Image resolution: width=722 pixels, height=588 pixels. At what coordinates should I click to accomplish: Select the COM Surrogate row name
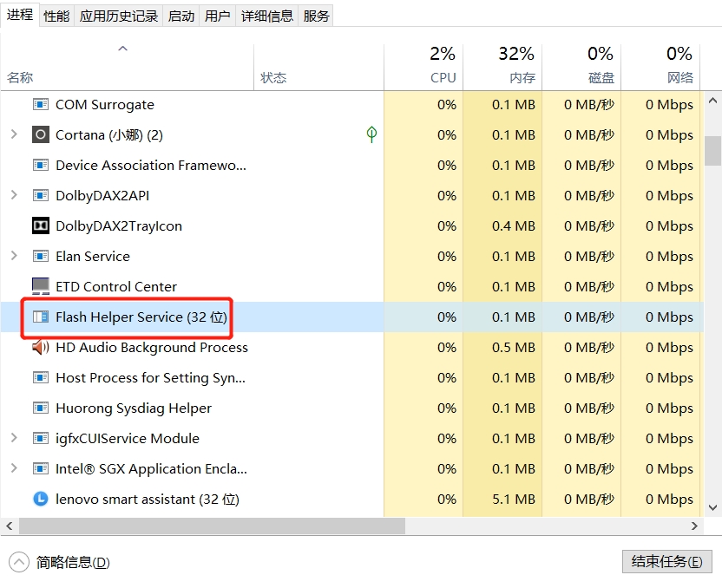pos(104,105)
